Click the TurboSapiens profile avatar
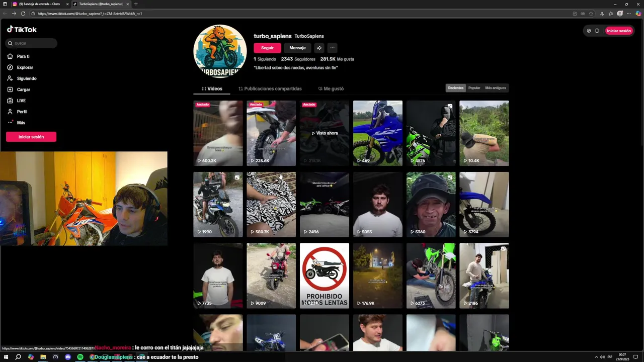The image size is (644, 362). click(x=220, y=51)
